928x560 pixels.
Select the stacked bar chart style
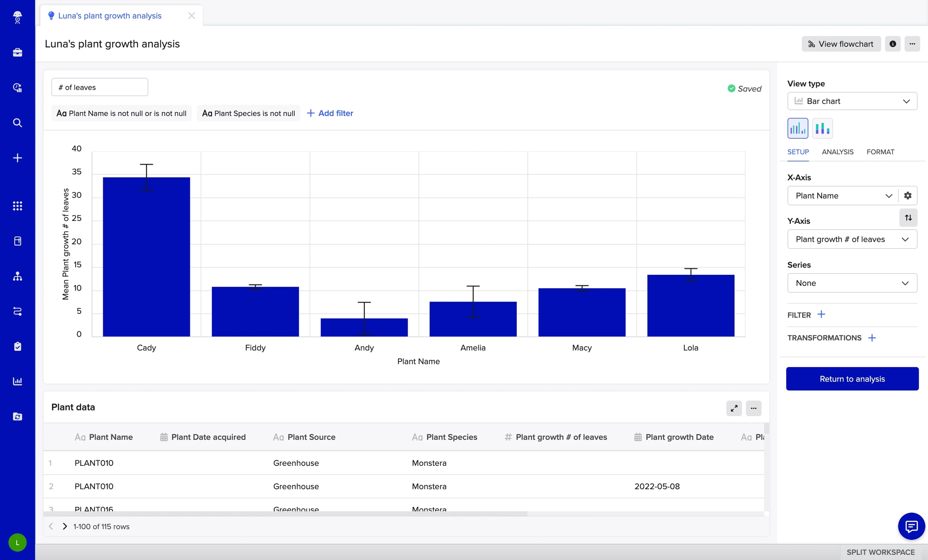[822, 128]
